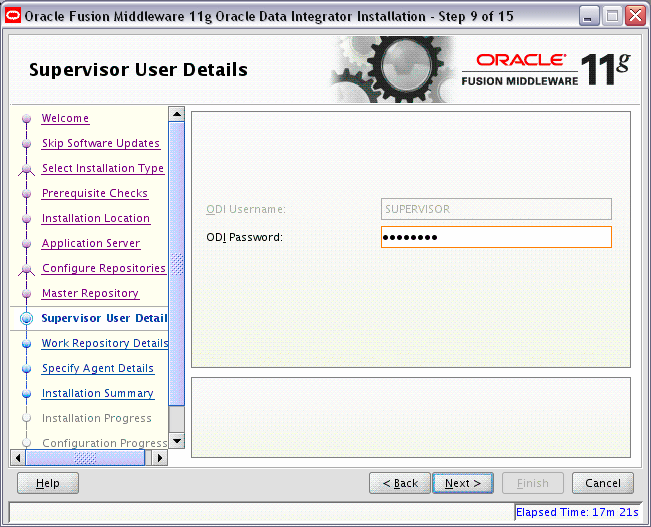651x527 pixels.
Task: Click the Configuration Progress step bullet
Action: tap(27, 443)
